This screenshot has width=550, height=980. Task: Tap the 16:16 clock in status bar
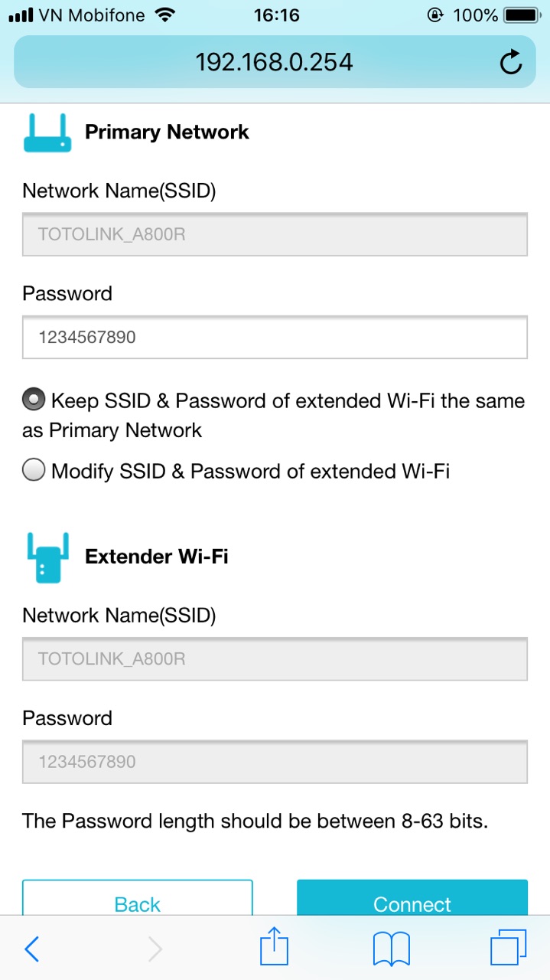[x=276, y=15]
